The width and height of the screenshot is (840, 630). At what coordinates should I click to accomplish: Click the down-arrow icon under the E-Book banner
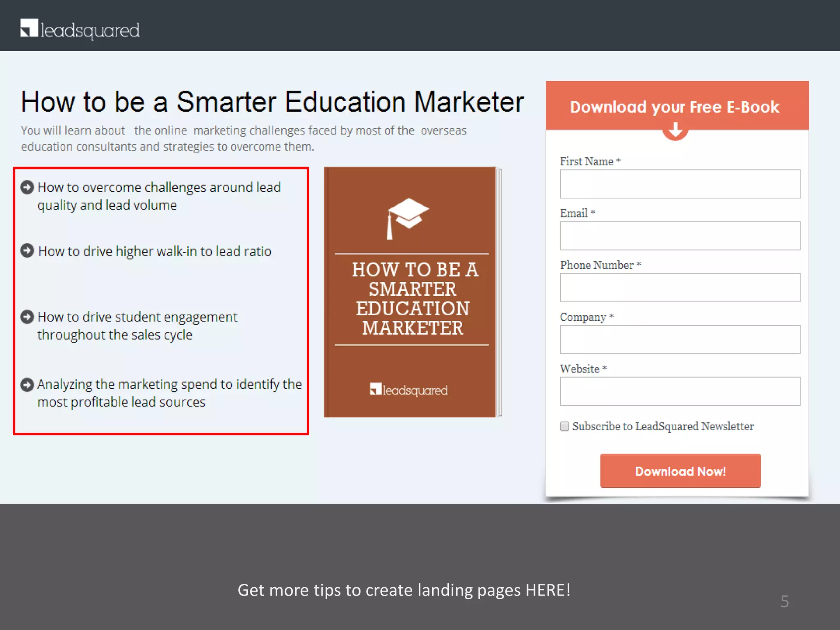[675, 130]
